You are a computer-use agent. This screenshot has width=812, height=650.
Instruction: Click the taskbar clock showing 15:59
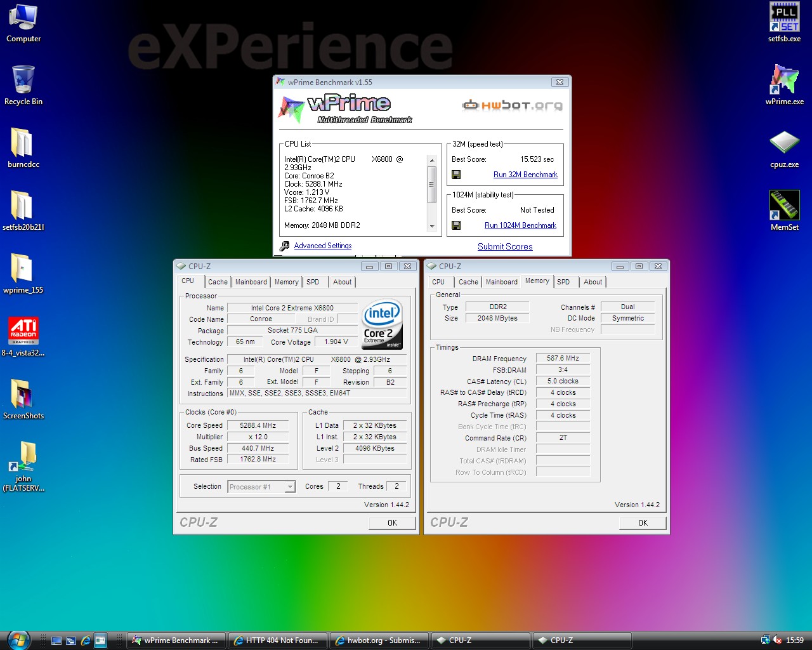[x=795, y=640]
